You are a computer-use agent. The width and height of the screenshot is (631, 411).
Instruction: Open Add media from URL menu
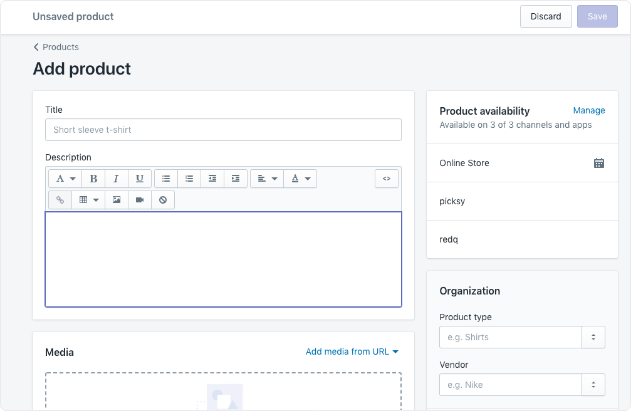point(352,352)
